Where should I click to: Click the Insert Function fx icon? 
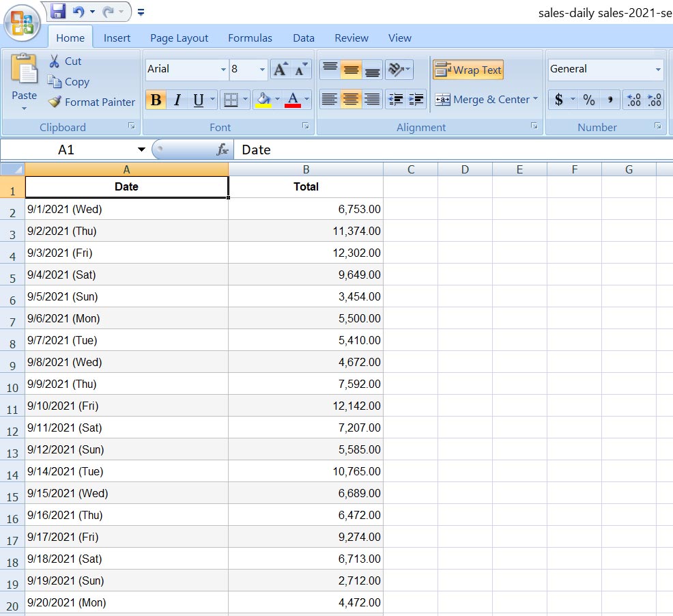click(222, 150)
